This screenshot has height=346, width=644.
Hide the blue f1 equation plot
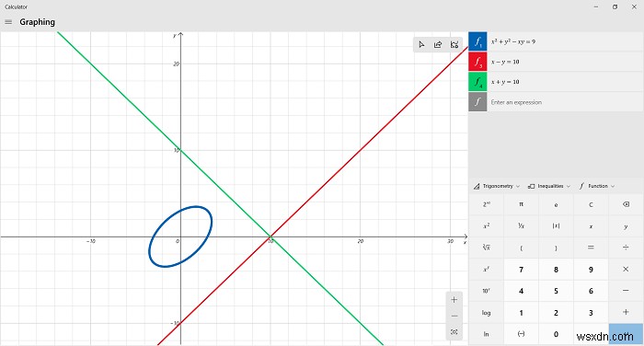coord(477,41)
